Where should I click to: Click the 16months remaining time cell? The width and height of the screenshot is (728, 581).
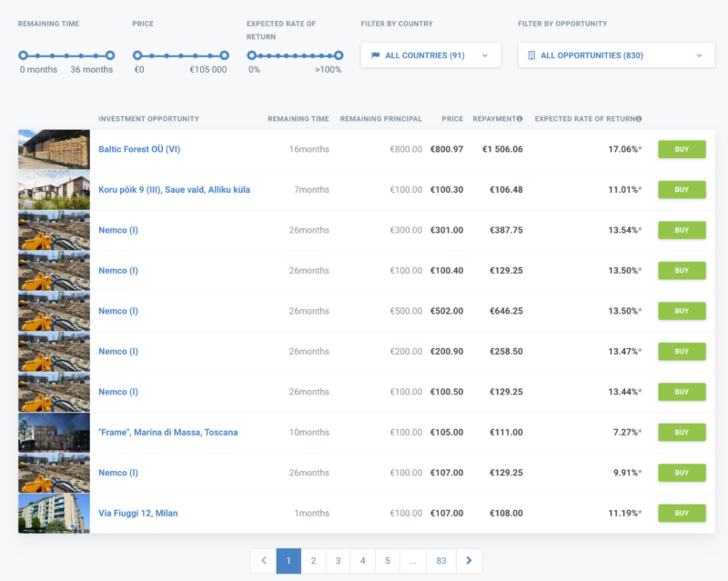tap(308, 149)
